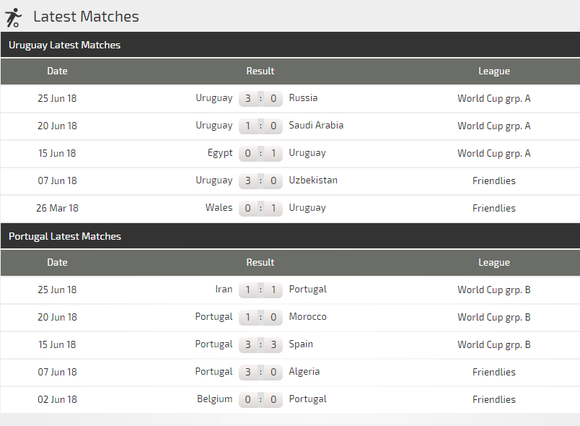Select the Egypt 0:1 Uruguay score box
The height and width of the screenshot is (426, 580).
[x=261, y=153]
